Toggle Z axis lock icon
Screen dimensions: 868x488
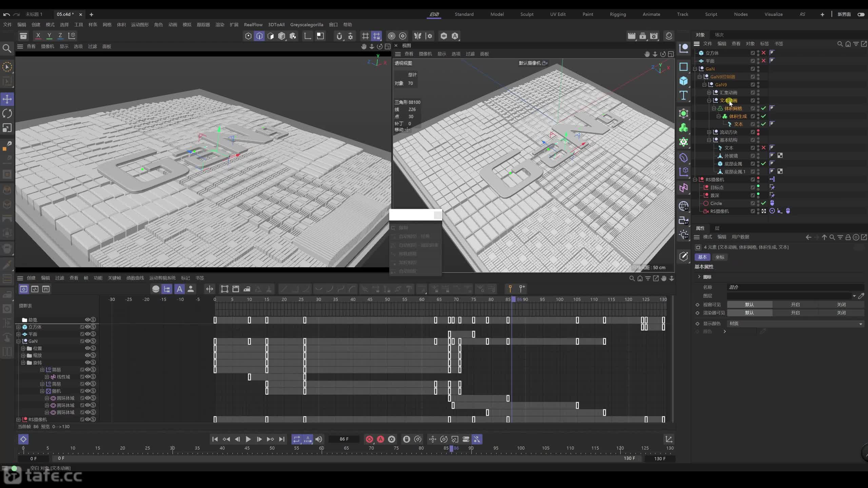[60, 36]
